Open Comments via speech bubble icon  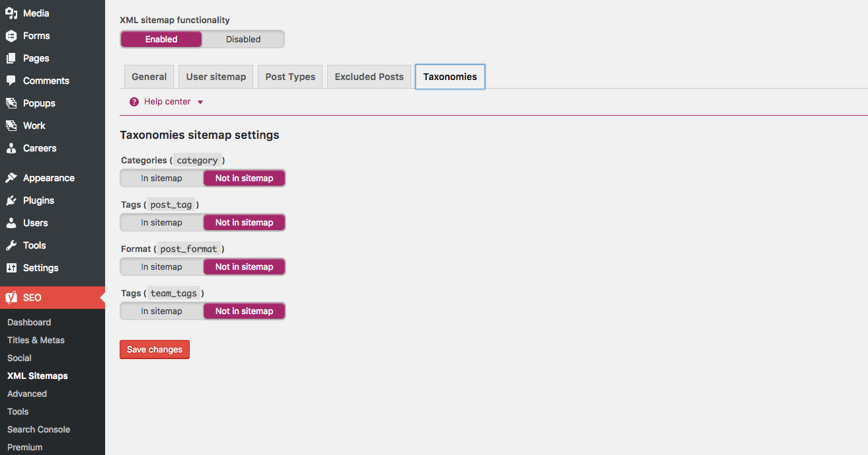click(x=11, y=81)
